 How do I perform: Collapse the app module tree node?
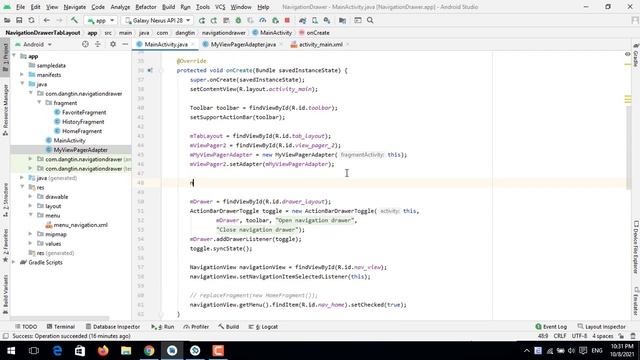(14, 56)
